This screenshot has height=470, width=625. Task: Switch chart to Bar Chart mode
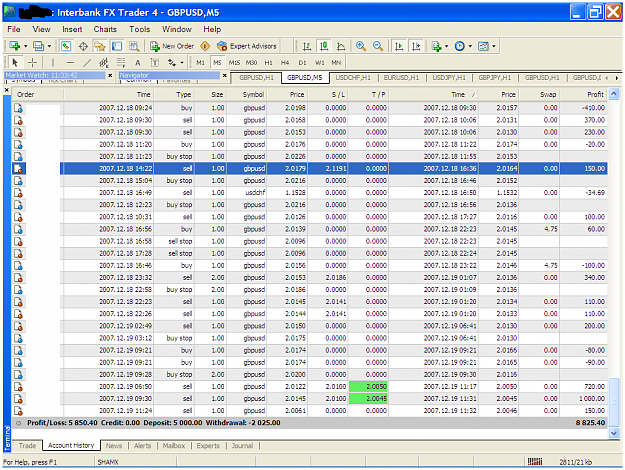[x=307, y=46]
